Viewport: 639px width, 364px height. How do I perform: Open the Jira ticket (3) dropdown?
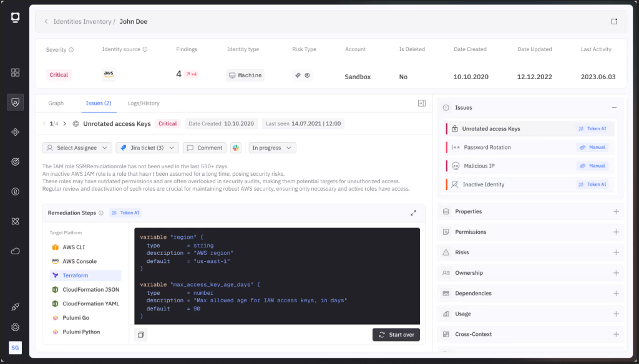pos(147,148)
